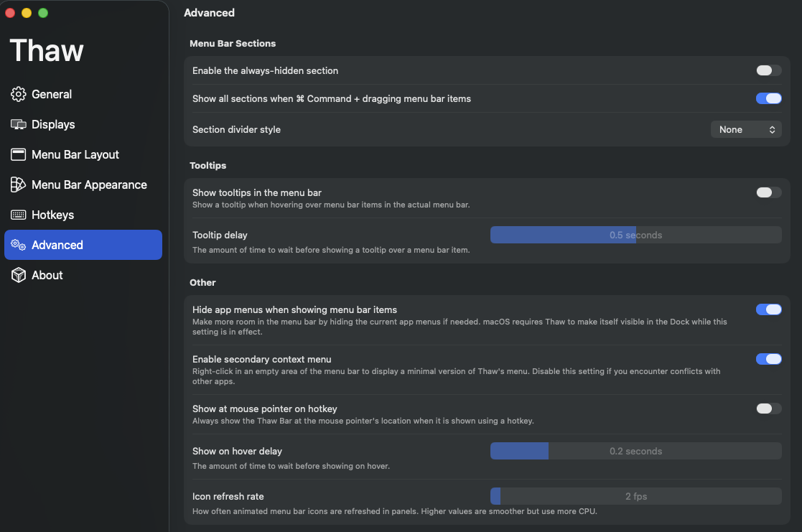Turn off show all sections when Command dragging

(x=769, y=99)
